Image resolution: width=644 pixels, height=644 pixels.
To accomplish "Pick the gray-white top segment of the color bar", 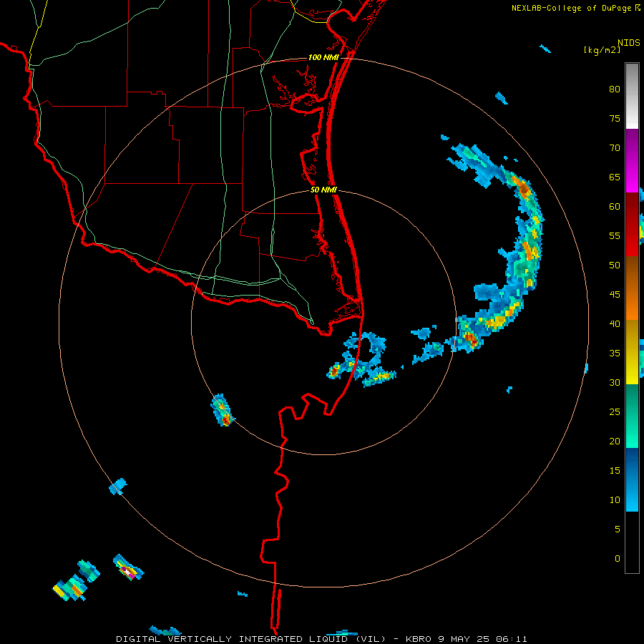I will click(x=632, y=96).
